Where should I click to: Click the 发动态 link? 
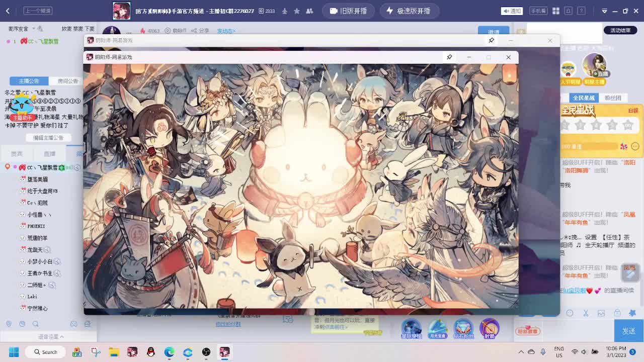coord(226,31)
